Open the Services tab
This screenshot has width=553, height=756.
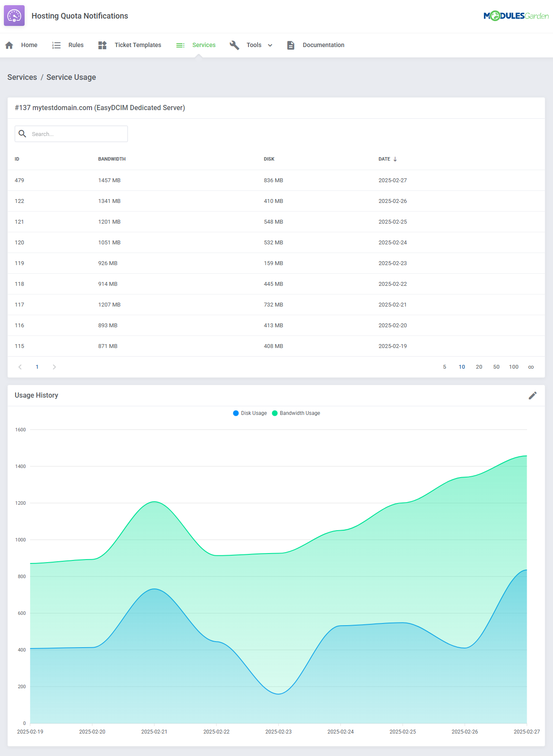pos(203,45)
